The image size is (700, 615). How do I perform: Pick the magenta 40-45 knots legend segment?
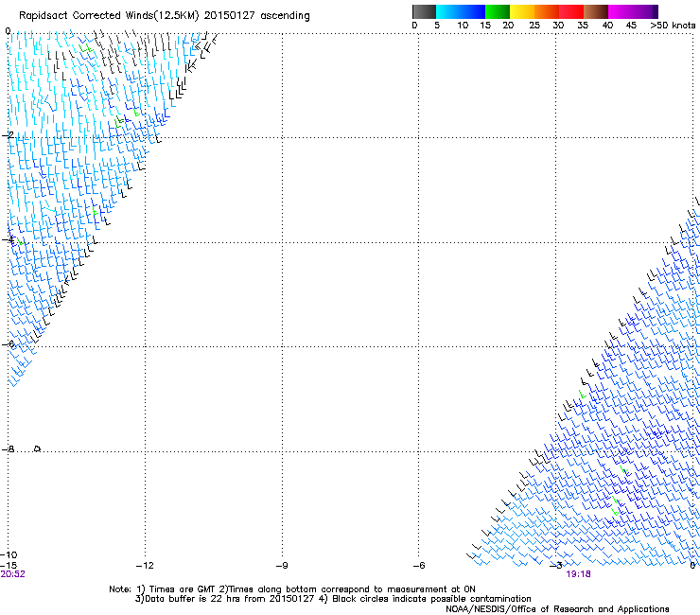point(621,11)
